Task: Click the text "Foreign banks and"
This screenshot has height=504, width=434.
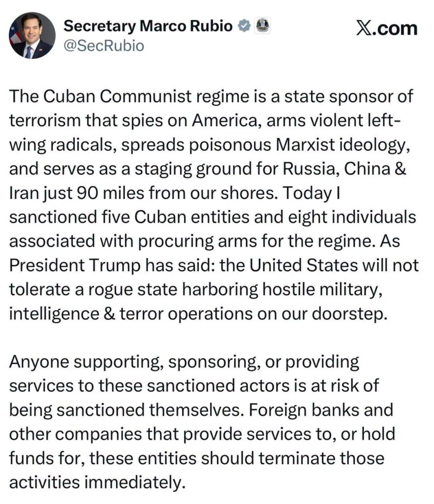Action: pos(321,410)
